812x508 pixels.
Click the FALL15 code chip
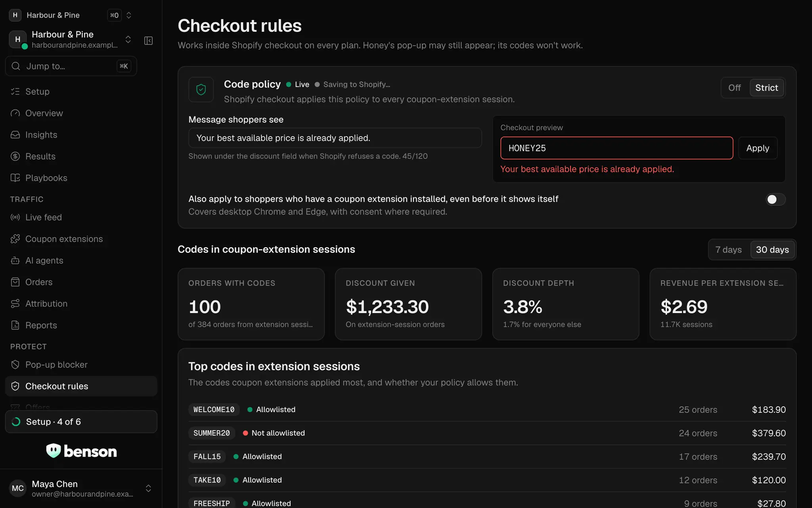207,456
